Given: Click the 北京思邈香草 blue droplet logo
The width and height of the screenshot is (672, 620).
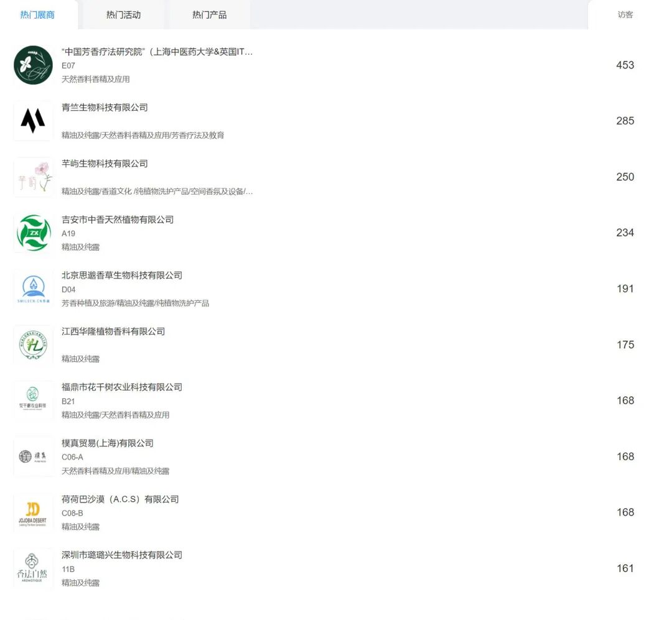Looking at the screenshot, I should (33, 289).
